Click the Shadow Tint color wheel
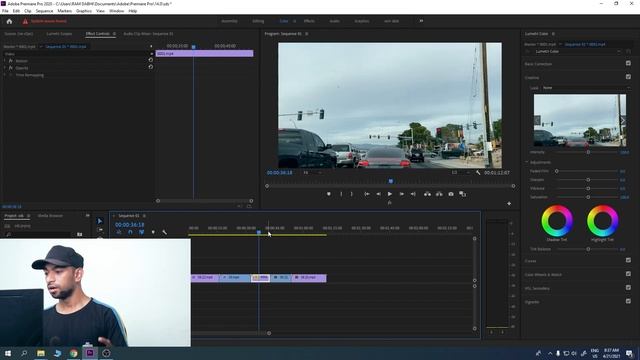The width and height of the screenshot is (640, 360). pos(557,221)
